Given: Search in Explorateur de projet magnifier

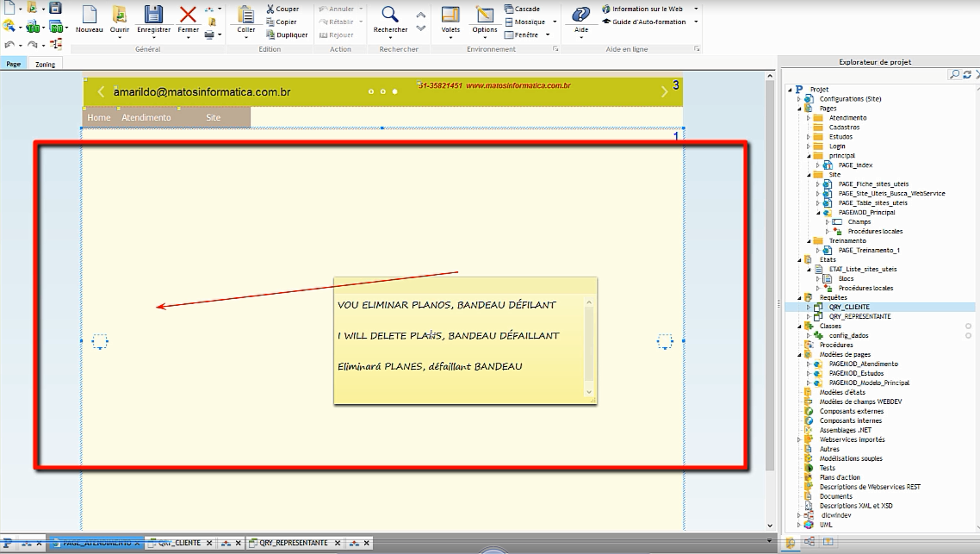Looking at the screenshot, I should click(x=954, y=74).
